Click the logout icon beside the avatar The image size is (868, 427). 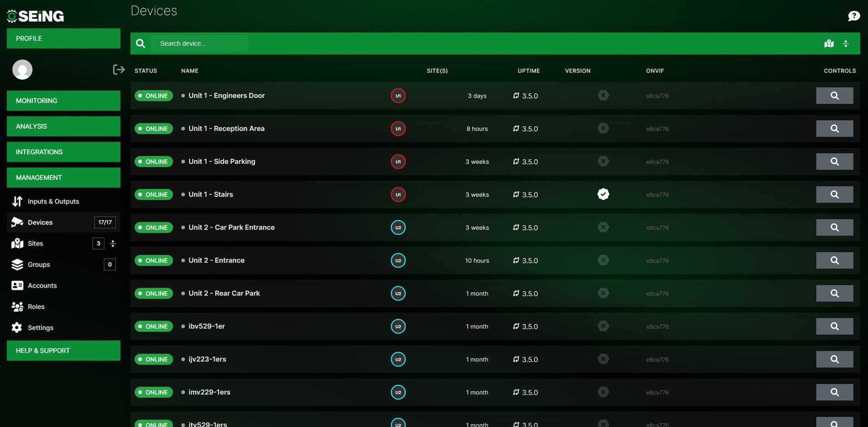point(119,70)
